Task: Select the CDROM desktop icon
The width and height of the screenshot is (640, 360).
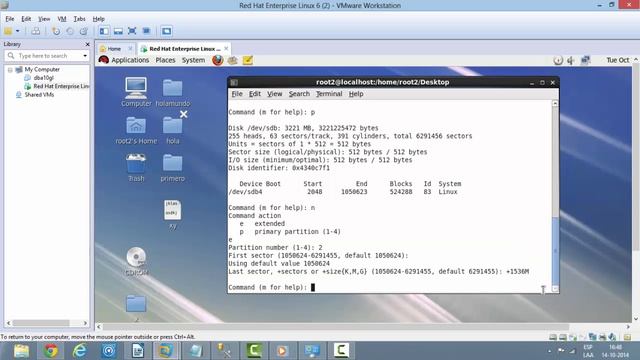Action: 136,262
